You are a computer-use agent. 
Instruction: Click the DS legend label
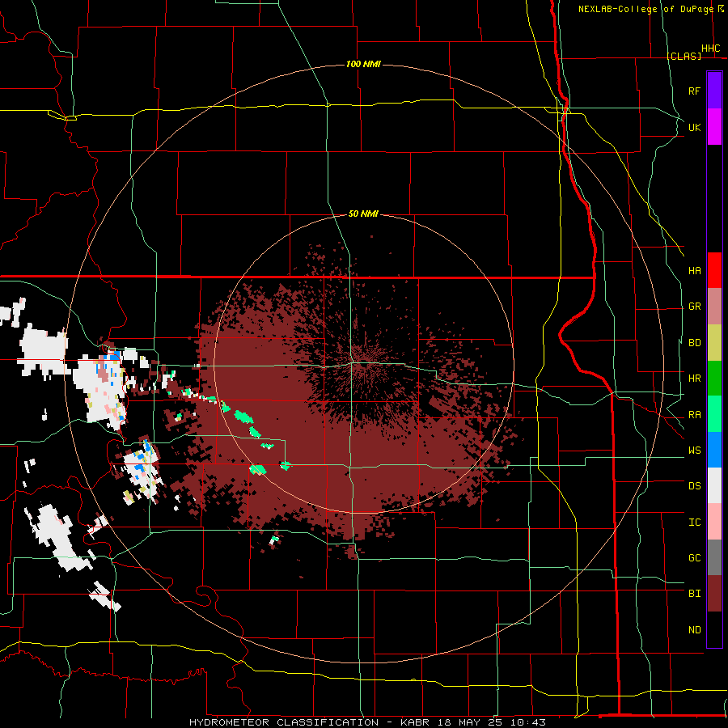pos(695,486)
